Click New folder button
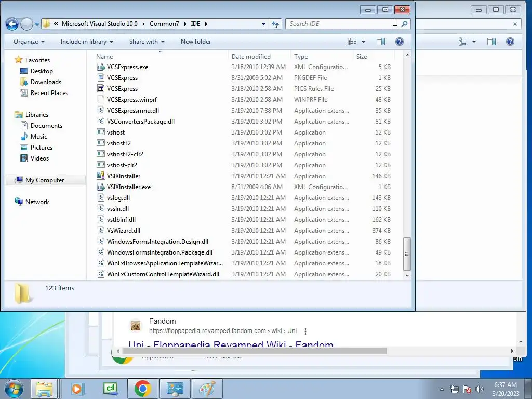532x399 pixels. (196, 42)
